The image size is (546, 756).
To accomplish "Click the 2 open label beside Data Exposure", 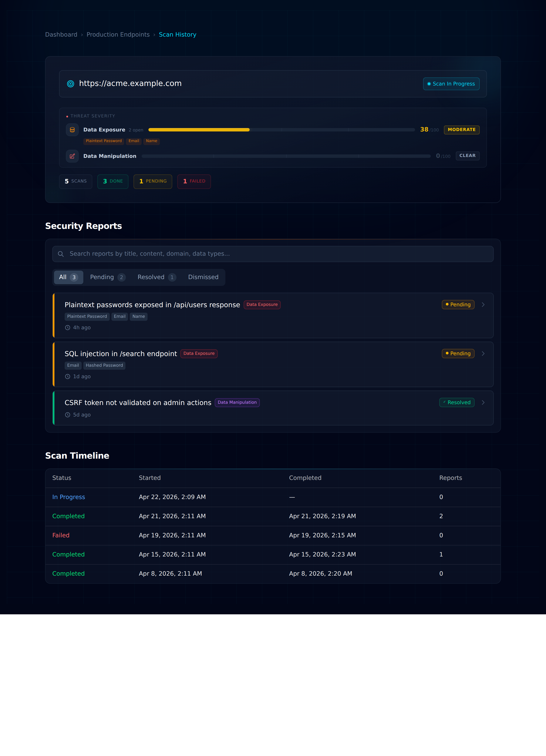I will click(x=136, y=130).
